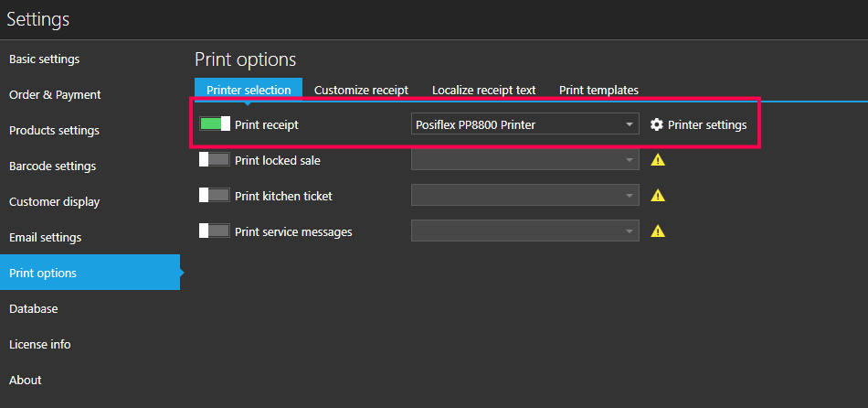Switch to the Customize receipt tab
The image size is (868, 408).
click(x=361, y=90)
